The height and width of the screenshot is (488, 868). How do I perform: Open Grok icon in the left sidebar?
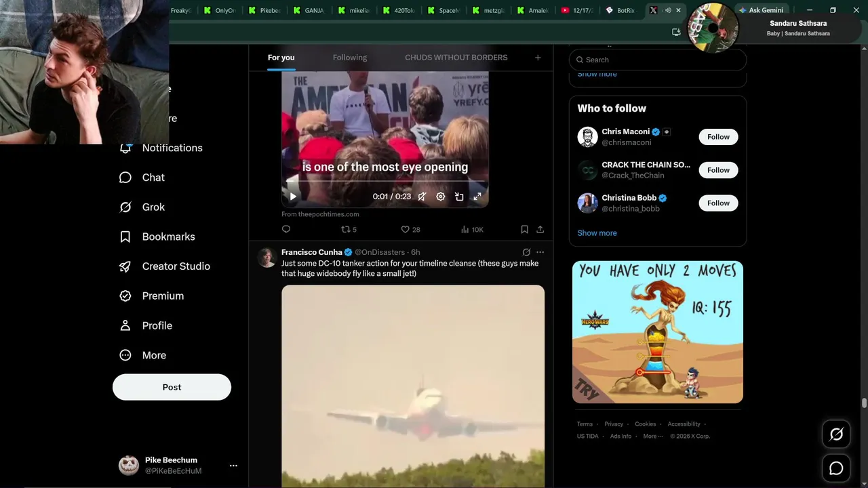(x=125, y=207)
